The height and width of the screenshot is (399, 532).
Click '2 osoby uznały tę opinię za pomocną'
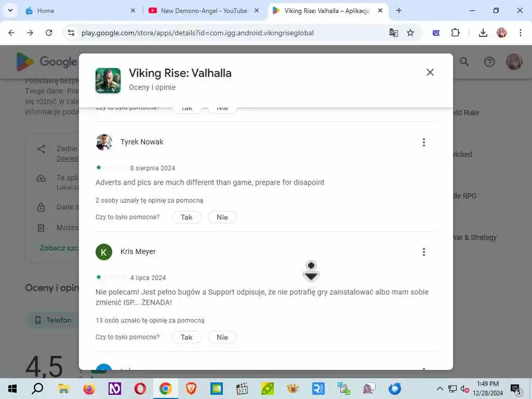tap(149, 201)
